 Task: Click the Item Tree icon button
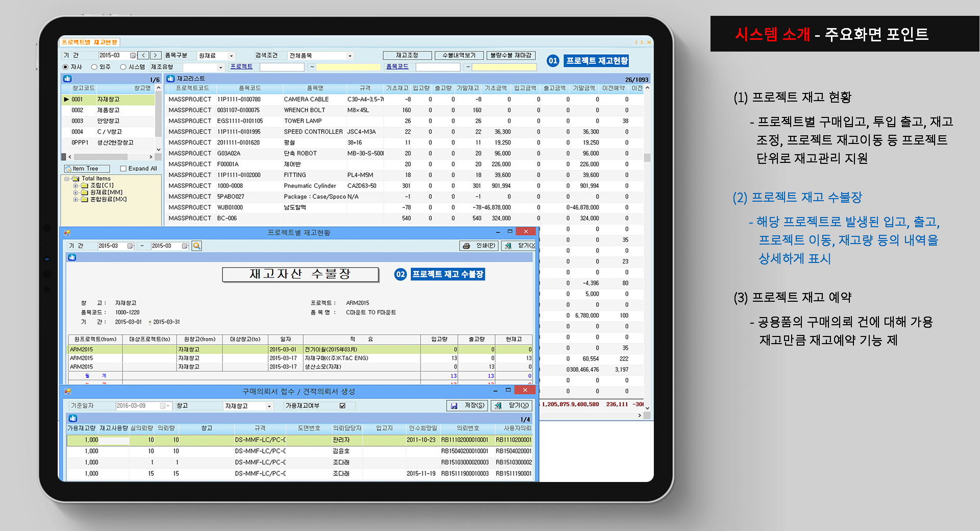click(87, 168)
